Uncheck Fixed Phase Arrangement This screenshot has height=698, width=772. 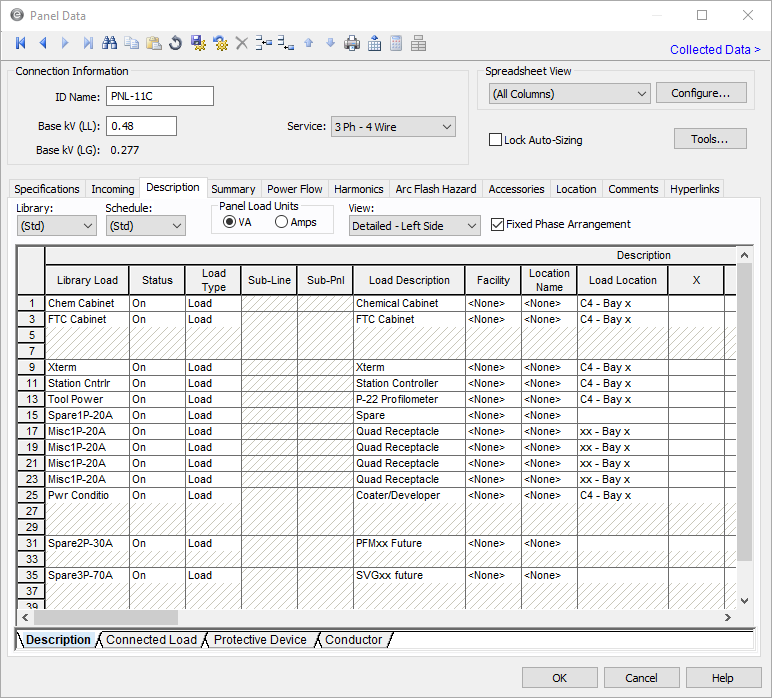(x=498, y=225)
